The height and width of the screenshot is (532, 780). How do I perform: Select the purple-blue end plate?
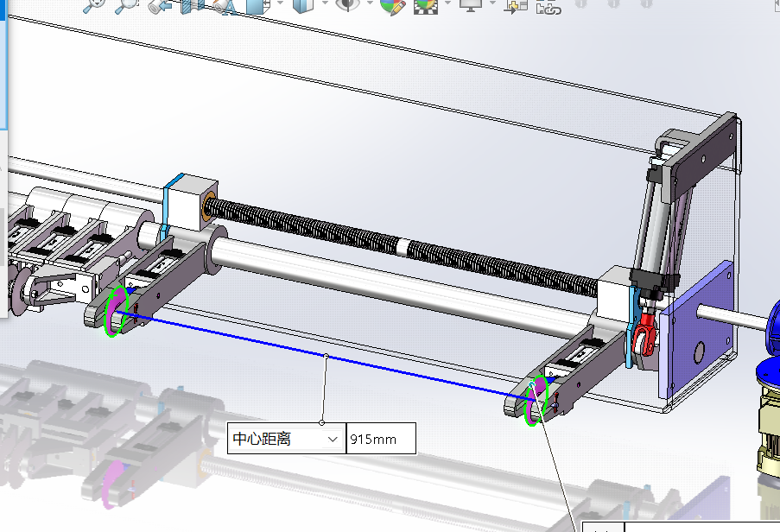[696, 329]
